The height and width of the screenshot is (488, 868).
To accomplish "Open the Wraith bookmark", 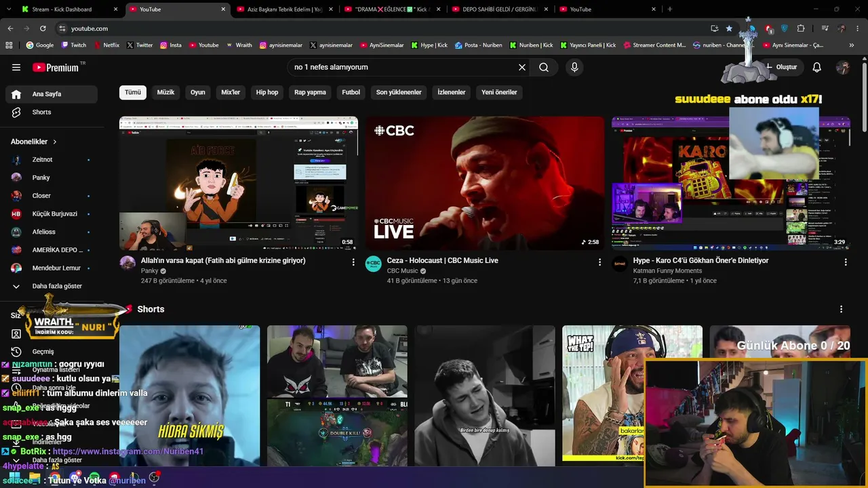I will 239,45.
